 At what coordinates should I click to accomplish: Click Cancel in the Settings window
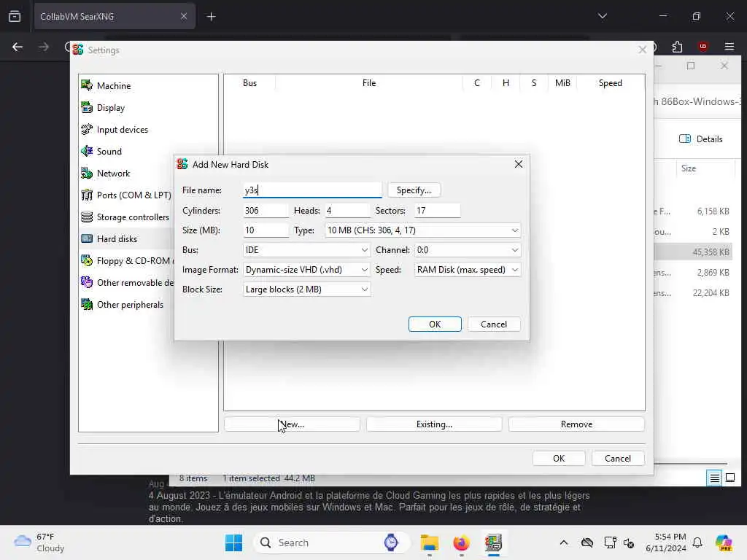pyautogui.click(x=618, y=459)
